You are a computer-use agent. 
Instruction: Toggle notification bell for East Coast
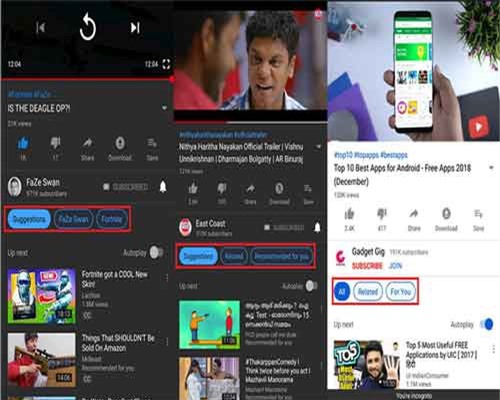(x=317, y=228)
